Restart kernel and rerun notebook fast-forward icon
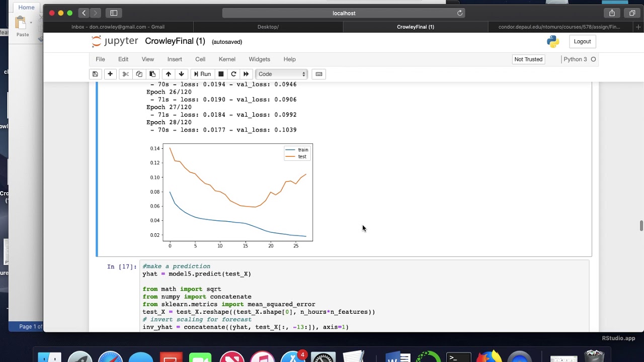The image size is (644, 362). (x=246, y=74)
